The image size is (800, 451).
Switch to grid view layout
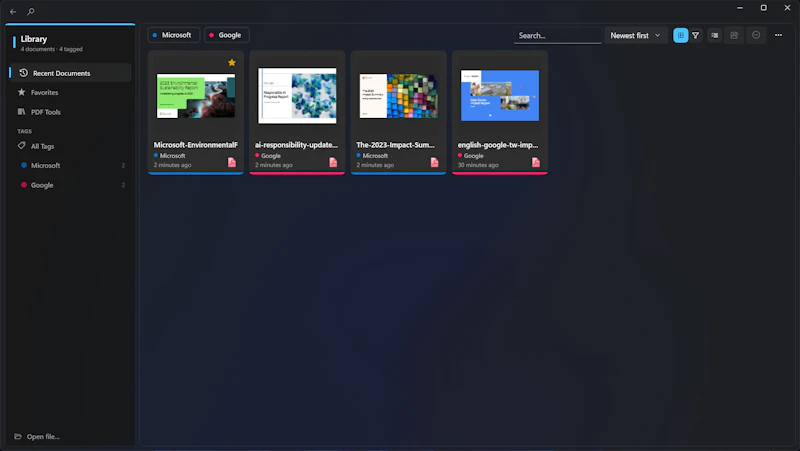pos(681,35)
